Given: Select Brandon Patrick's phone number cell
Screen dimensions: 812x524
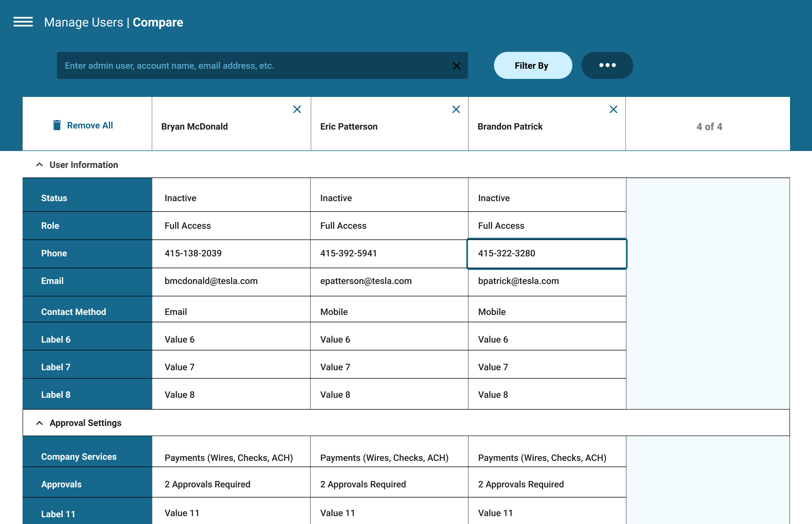Looking at the screenshot, I should 546,254.
